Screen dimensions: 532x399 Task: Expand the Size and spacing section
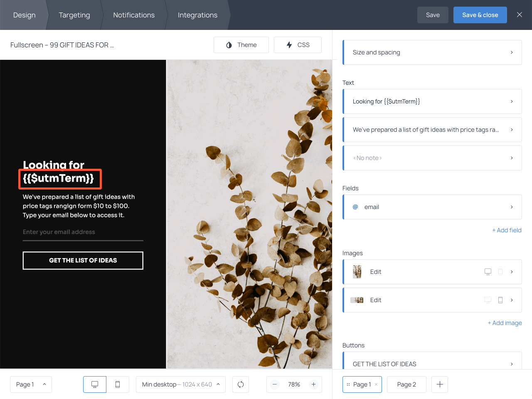click(x=432, y=52)
